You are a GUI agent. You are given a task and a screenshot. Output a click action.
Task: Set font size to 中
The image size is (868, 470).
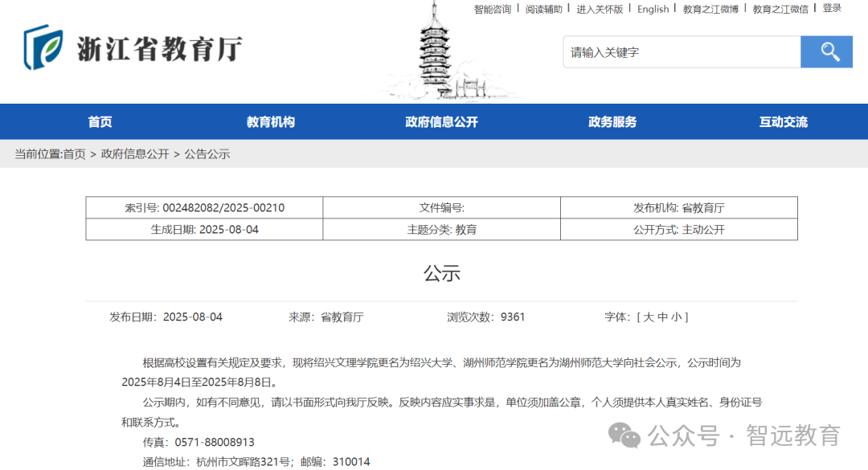point(662,317)
